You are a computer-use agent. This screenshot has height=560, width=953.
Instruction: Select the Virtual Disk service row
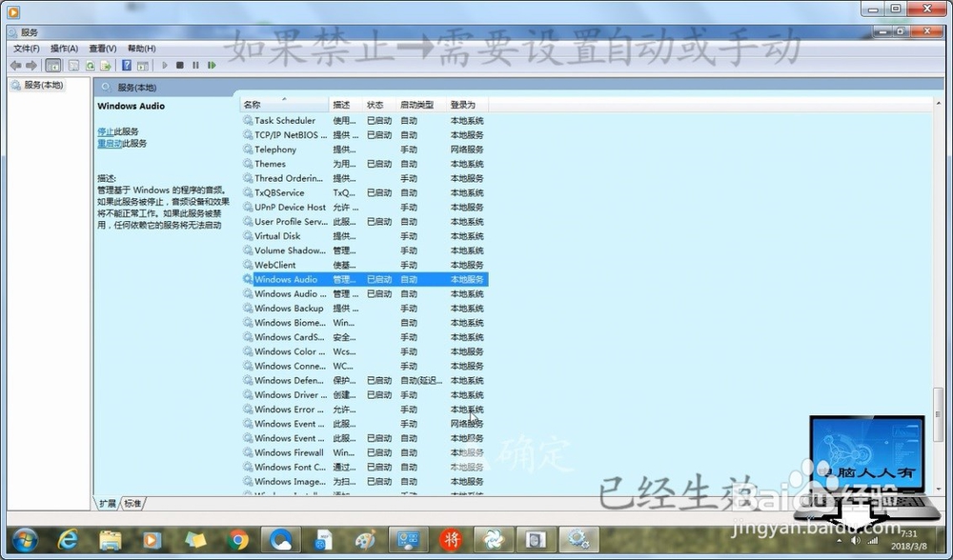click(364, 235)
